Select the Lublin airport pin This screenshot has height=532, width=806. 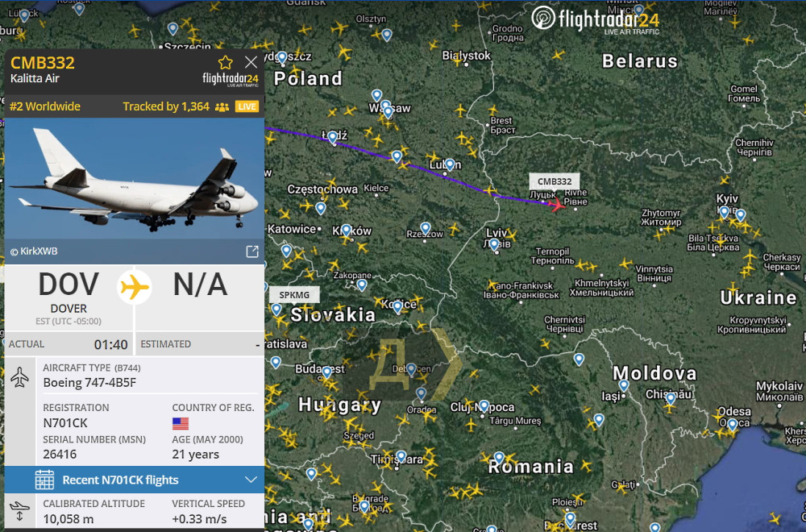tap(450, 164)
